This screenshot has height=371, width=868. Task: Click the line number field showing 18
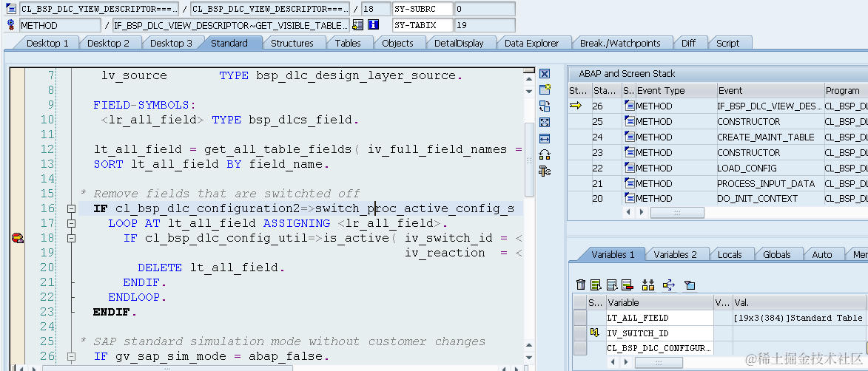[x=376, y=9]
